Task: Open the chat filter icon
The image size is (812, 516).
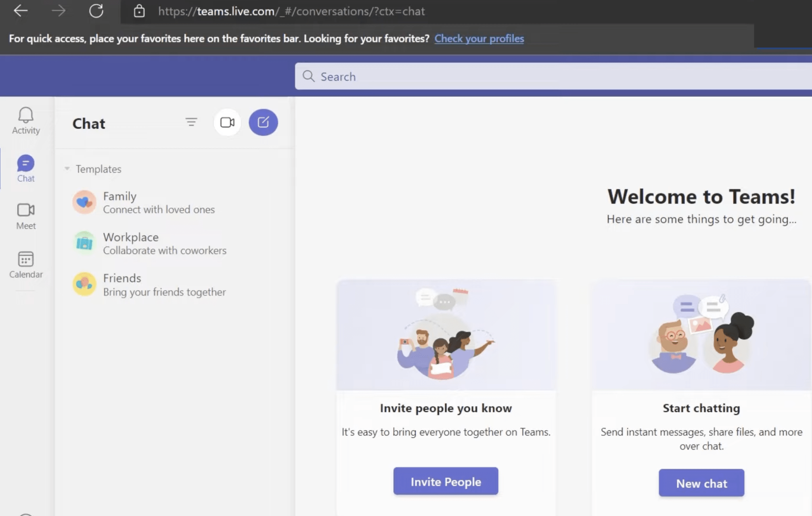Action: coord(192,122)
